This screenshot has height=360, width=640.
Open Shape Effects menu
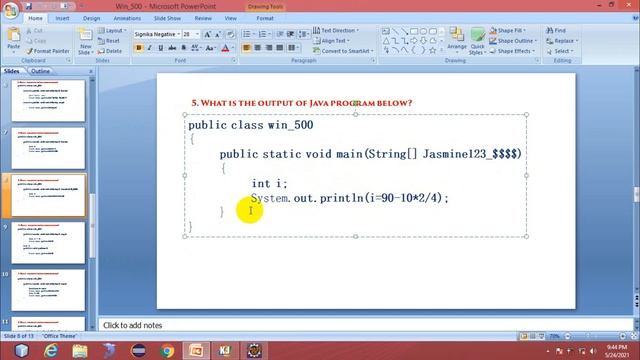point(512,51)
